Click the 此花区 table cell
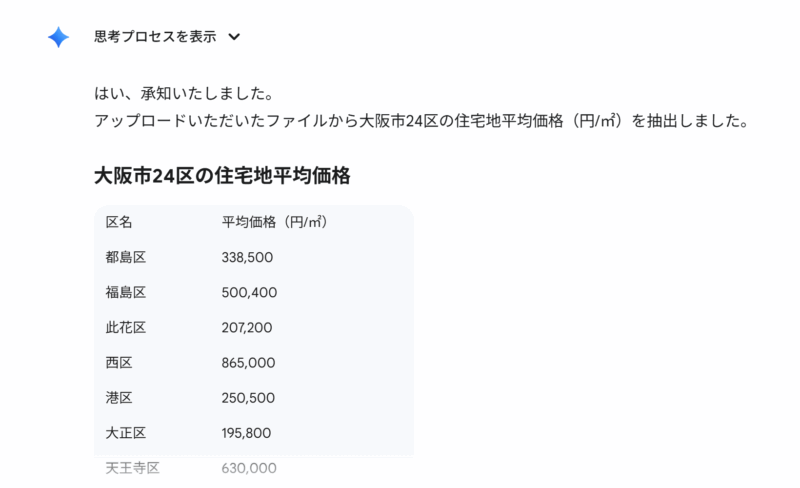The width and height of the screenshot is (800, 488). tap(126, 327)
